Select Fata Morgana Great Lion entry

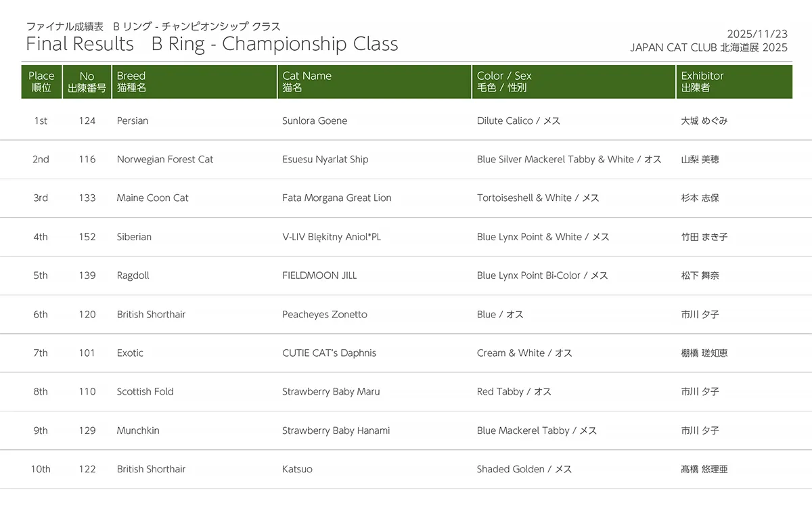(x=337, y=198)
